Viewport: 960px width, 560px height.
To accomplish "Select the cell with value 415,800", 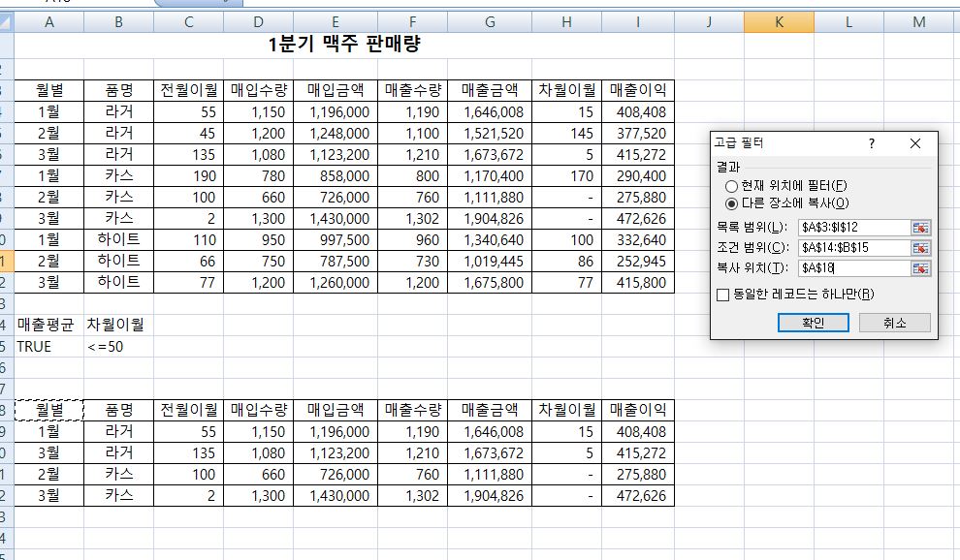I will point(638,283).
